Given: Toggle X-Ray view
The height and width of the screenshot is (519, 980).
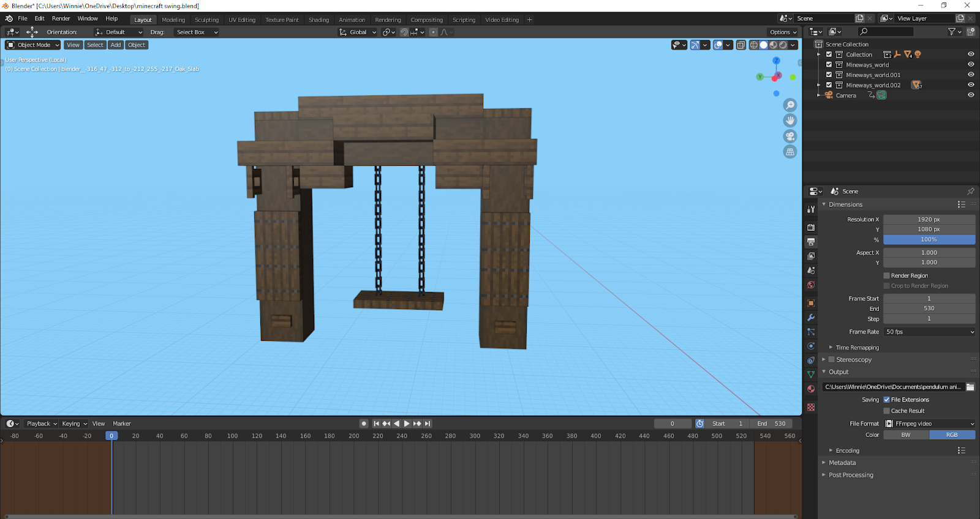Looking at the screenshot, I should [741, 45].
